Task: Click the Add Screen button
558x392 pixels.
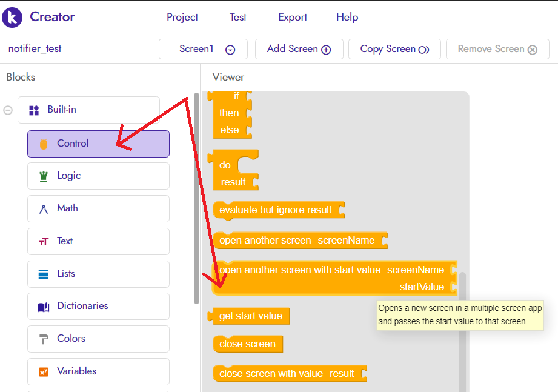Action: [x=299, y=50]
